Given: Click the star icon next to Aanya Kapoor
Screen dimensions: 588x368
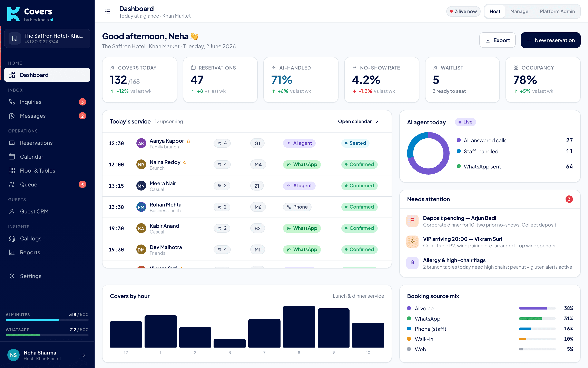Looking at the screenshot, I should [189, 141].
